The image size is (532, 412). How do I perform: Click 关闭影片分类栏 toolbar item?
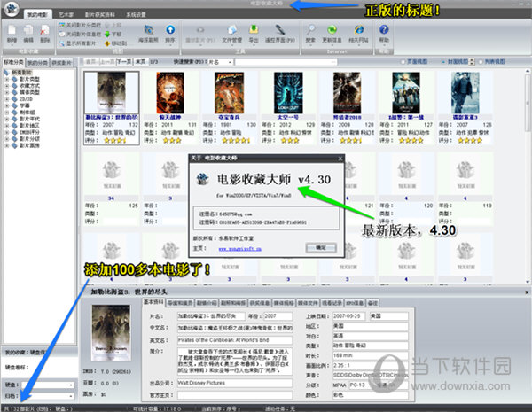[80, 25]
